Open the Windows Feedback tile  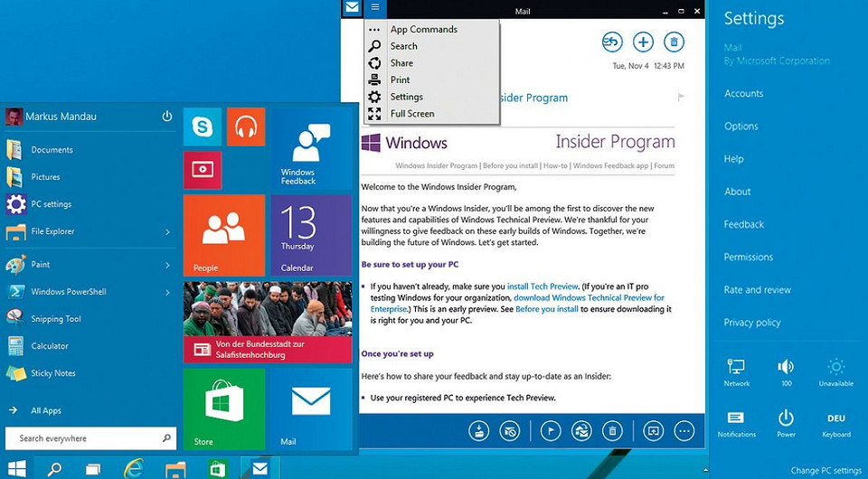311,148
